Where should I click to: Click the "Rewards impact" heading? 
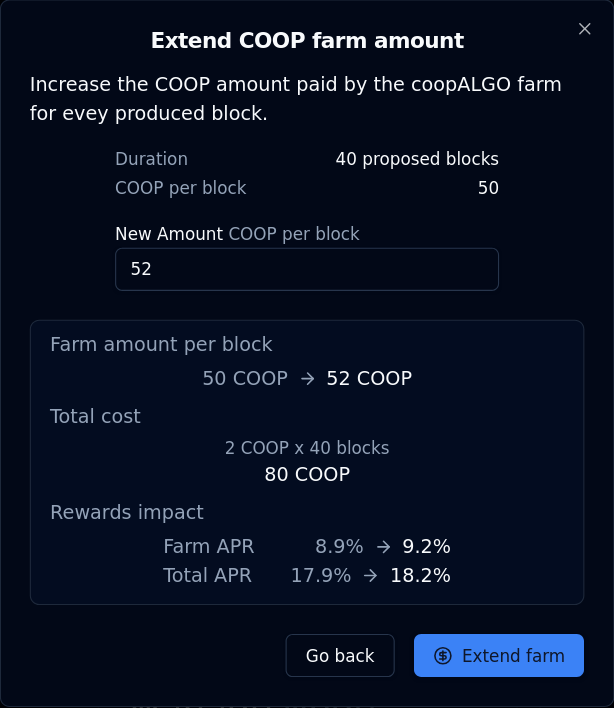[127, 513]
